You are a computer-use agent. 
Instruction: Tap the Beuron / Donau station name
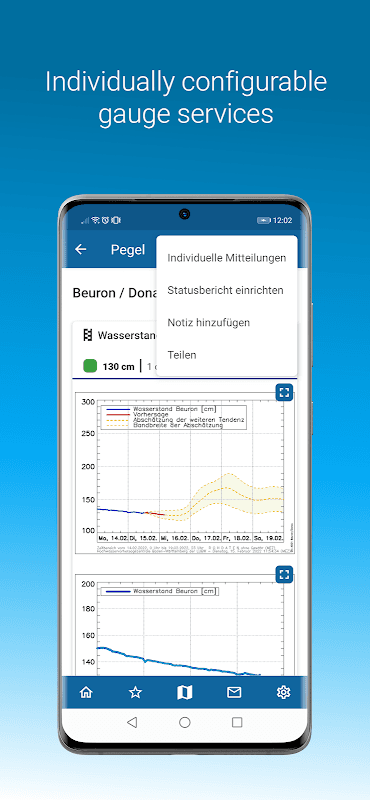click(115, 293)
